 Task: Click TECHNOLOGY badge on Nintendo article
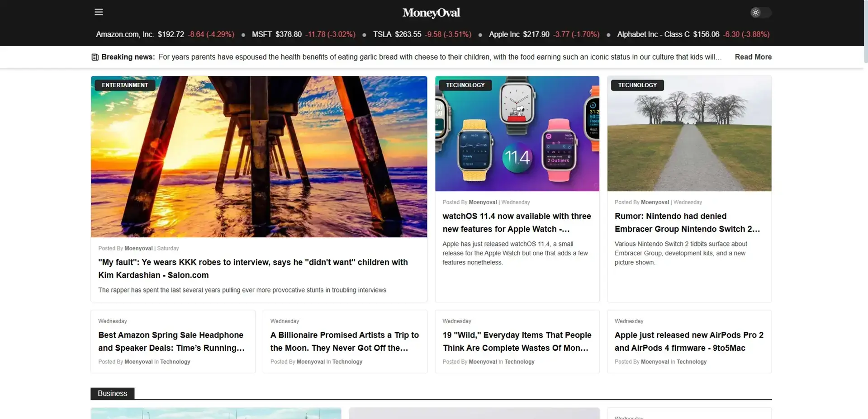tap(637, 85)
